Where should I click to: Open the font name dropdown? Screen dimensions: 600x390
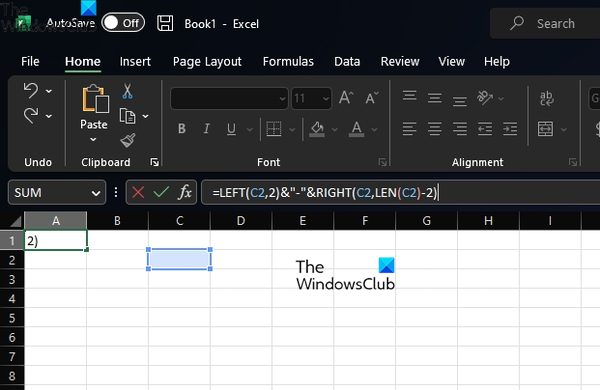coord(282,99)
